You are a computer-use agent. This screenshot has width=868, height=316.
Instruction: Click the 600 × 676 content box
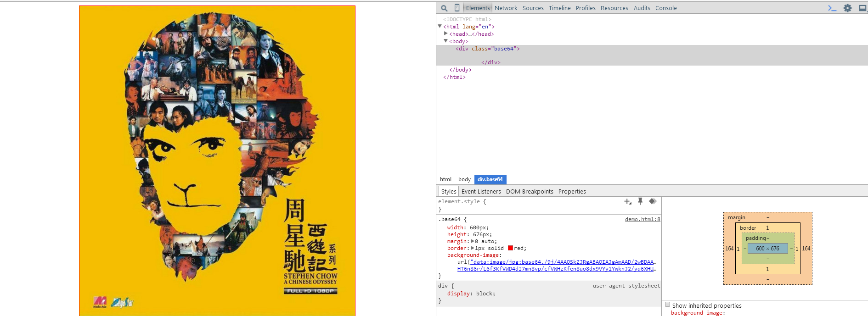[767, 249]
